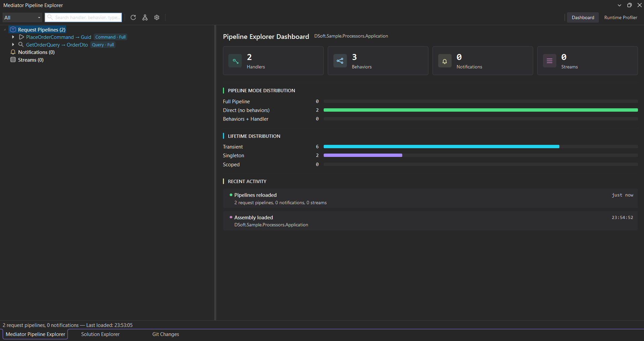Click the Transient cyan lifetime bar

(441, 147)
